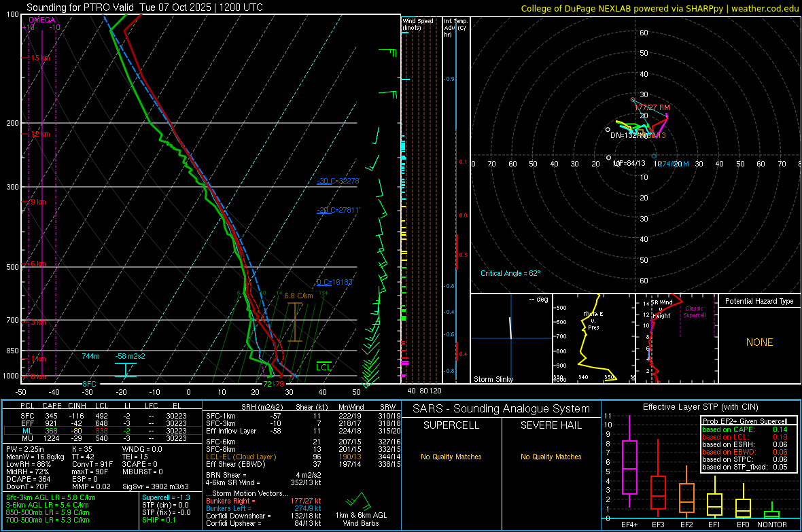Click the "DN=132/18" hodograph label
Image resolution: width=802 pixels, height=532 pixels.
(628, 136)
